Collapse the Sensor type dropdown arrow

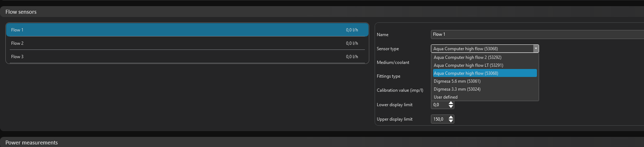click(536, 49)
